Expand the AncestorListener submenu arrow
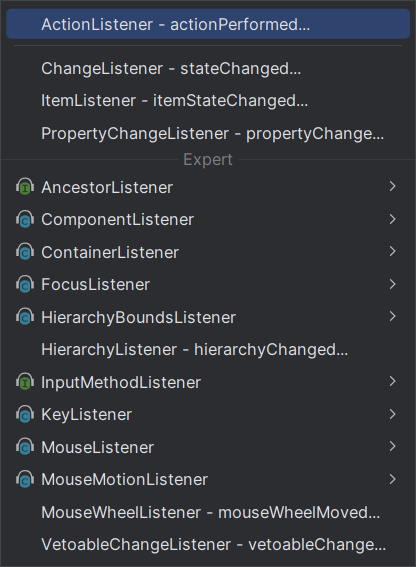The image size is (416, 567). (x=392, y=186)
